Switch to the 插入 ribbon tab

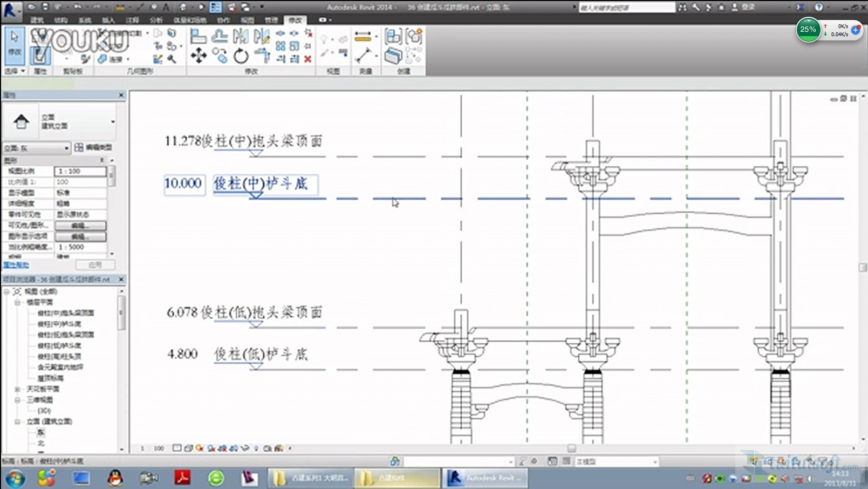coord(108,20)
